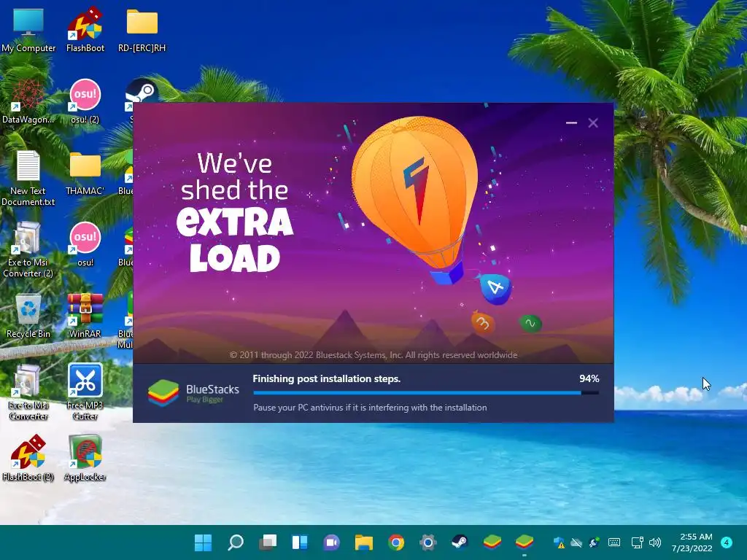Click the pause antivirus hint text
The height and width of the screenshot is (560, 747).
click(370, 408)
